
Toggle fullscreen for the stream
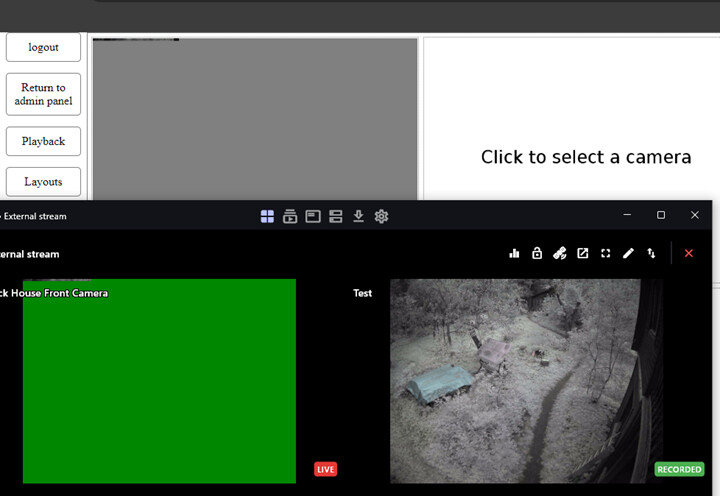(x=605, y=254)
